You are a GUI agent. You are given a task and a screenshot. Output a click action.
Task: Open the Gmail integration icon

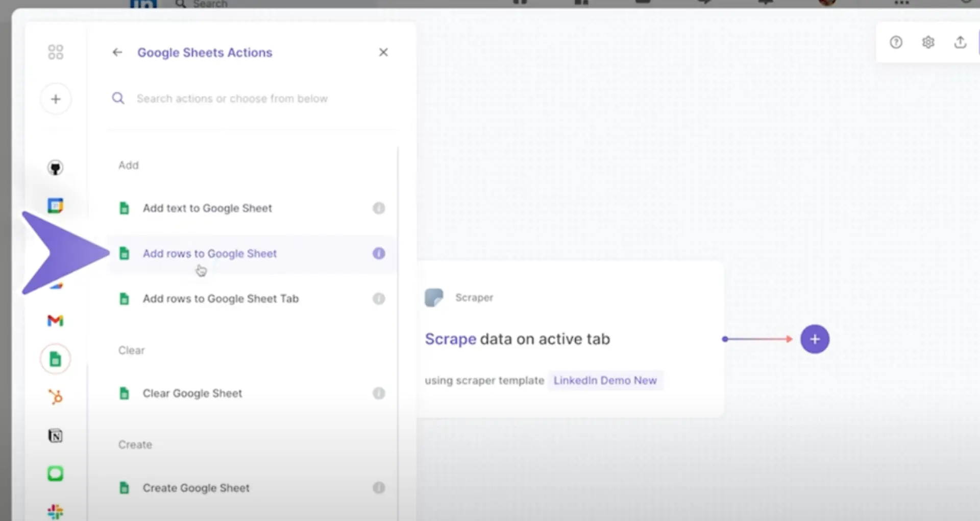[55, 321]
